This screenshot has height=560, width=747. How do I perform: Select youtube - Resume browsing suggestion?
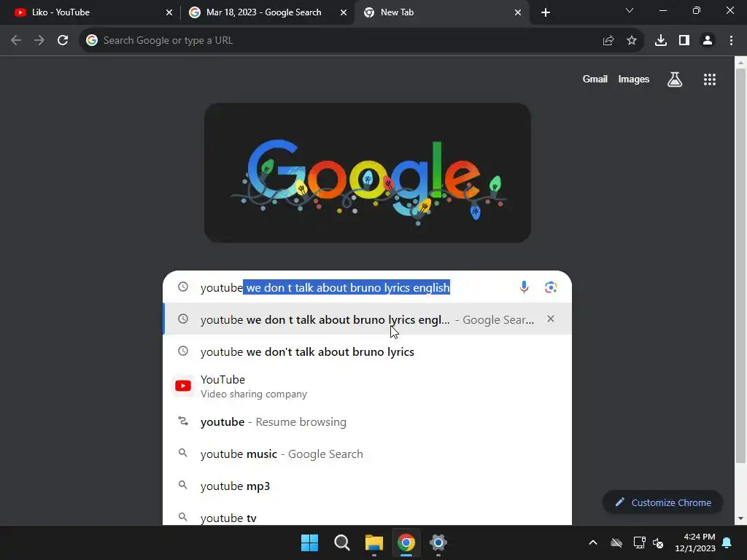(367, 422)
